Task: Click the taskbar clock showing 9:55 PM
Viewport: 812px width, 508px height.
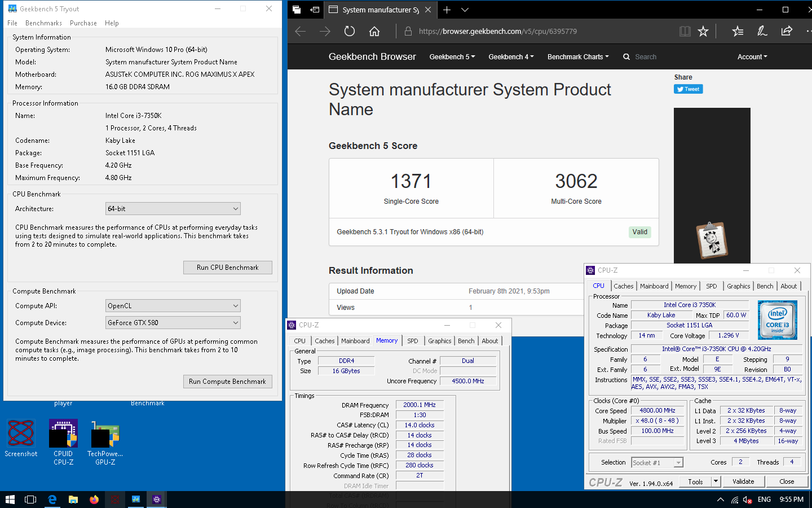Action: (x=791, y=500)
